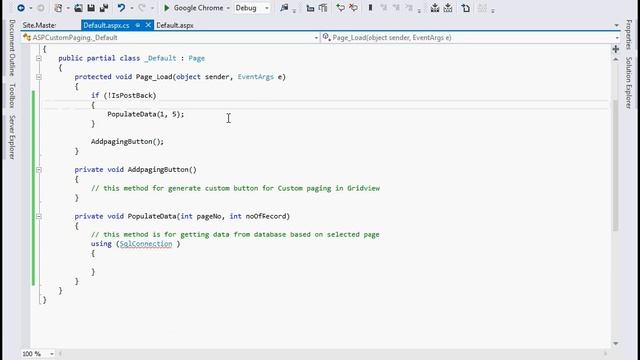
Task: Pin the Default.aspx.cs tab
Action: [138, 25]
